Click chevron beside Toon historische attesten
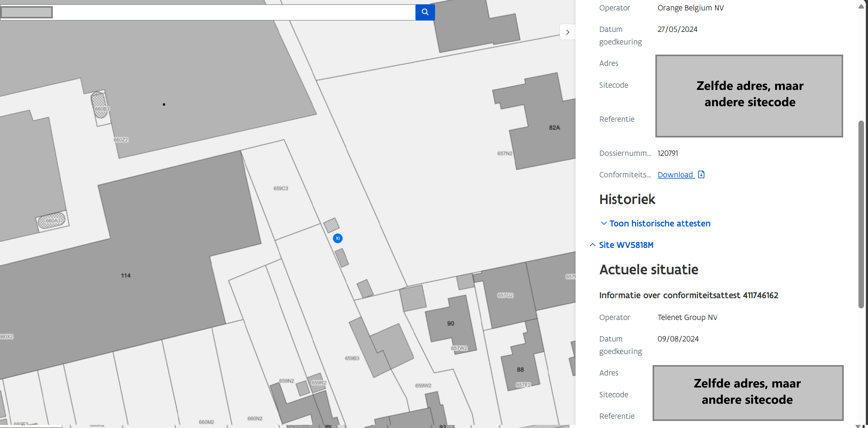The image size is (868, 428). 604,223
